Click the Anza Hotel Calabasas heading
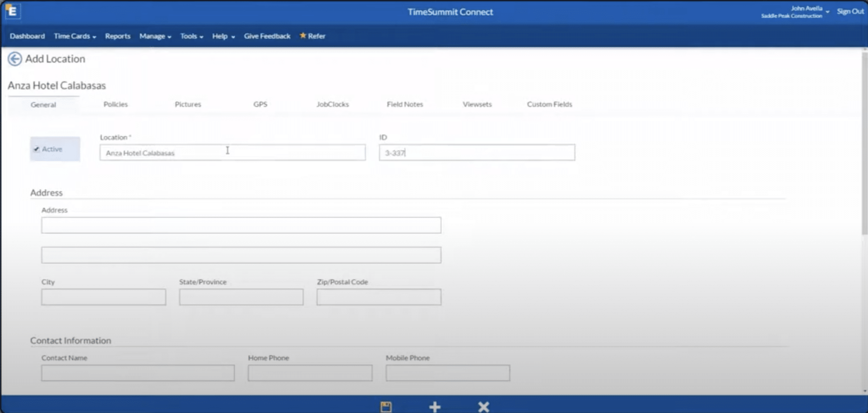Viewport: 868px width, 413px height. point(57,86)
